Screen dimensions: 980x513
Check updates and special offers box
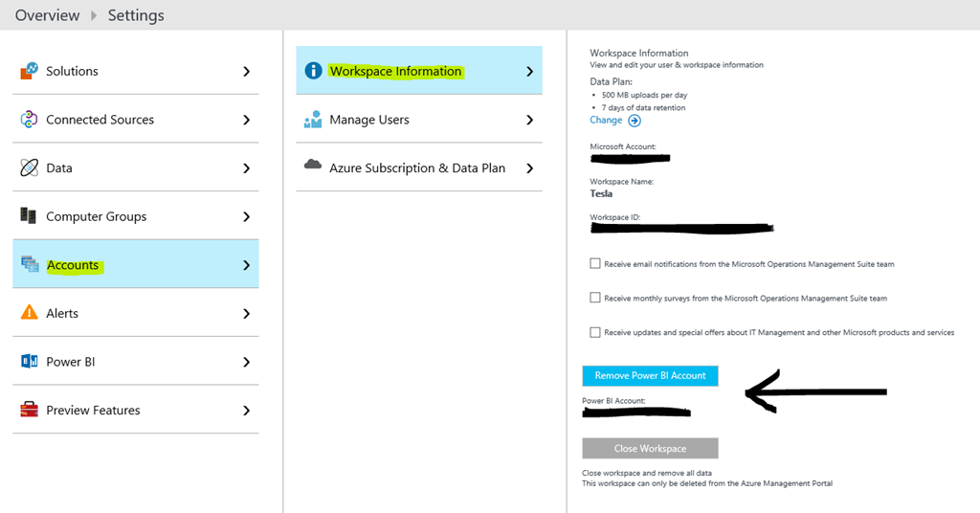click(595, 332)
